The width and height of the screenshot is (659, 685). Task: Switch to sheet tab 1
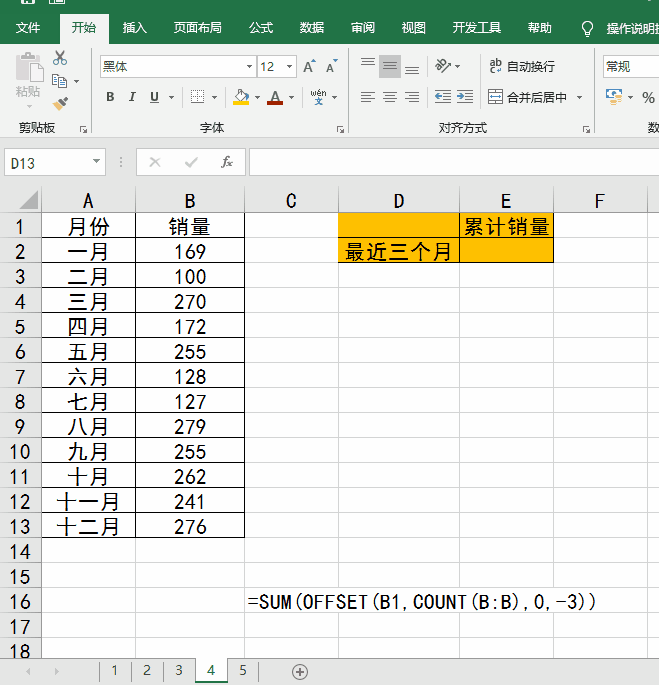[115, 670]
